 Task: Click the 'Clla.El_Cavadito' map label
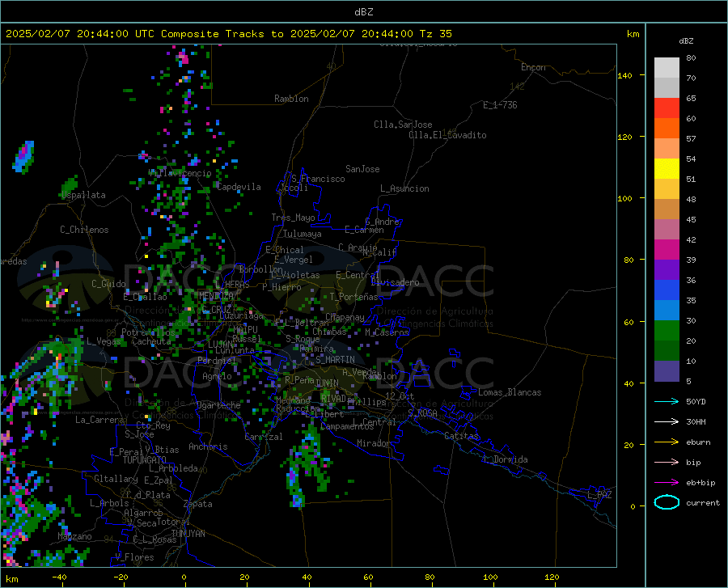tap(447, 135)
